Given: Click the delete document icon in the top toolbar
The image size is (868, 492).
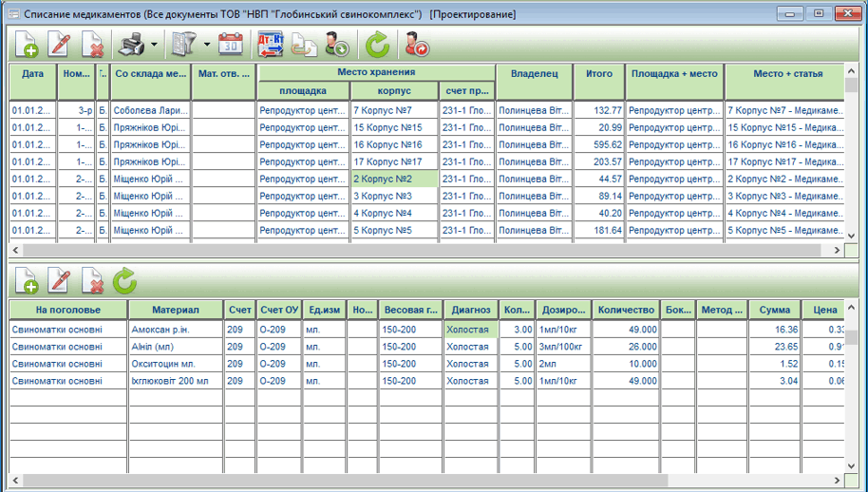Looking at the screenshot, I should 92,44.
